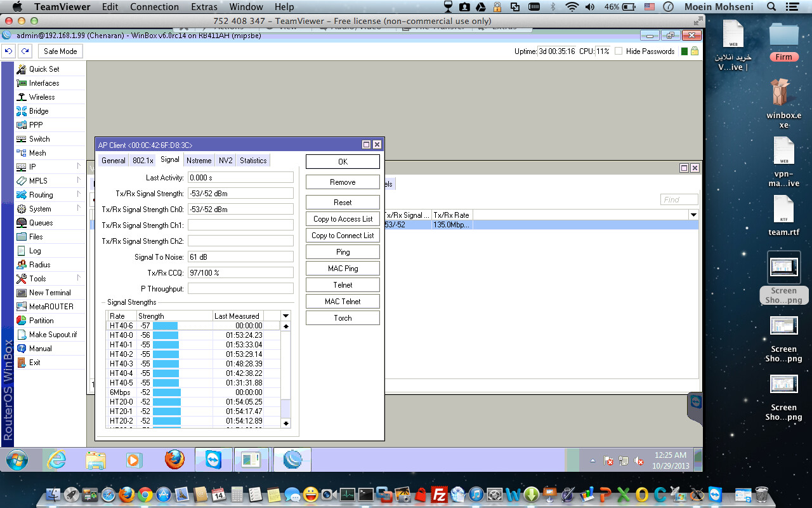812x508 pixels.
Task: Open the Signal Strengths sort dropdown
Action: (284, 315)
